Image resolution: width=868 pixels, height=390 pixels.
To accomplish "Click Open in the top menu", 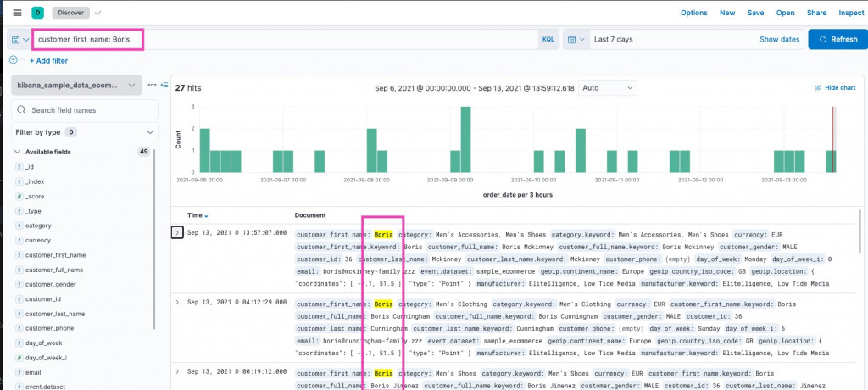I will [785, 13].
